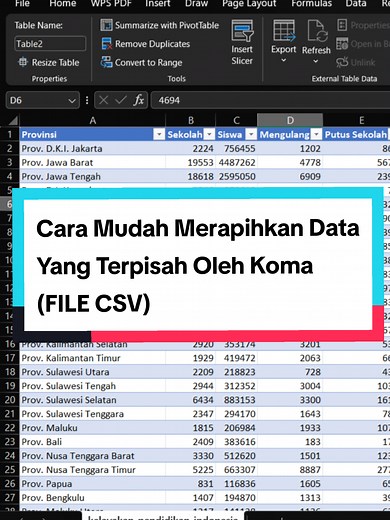
Task: Select column B header
Action: point(191,120)
